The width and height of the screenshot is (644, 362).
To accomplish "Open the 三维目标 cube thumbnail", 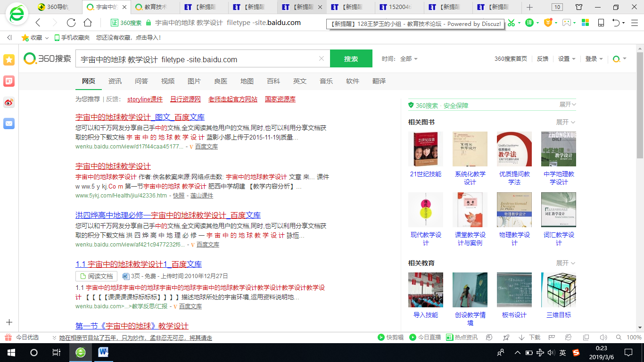I will (559, 290).
